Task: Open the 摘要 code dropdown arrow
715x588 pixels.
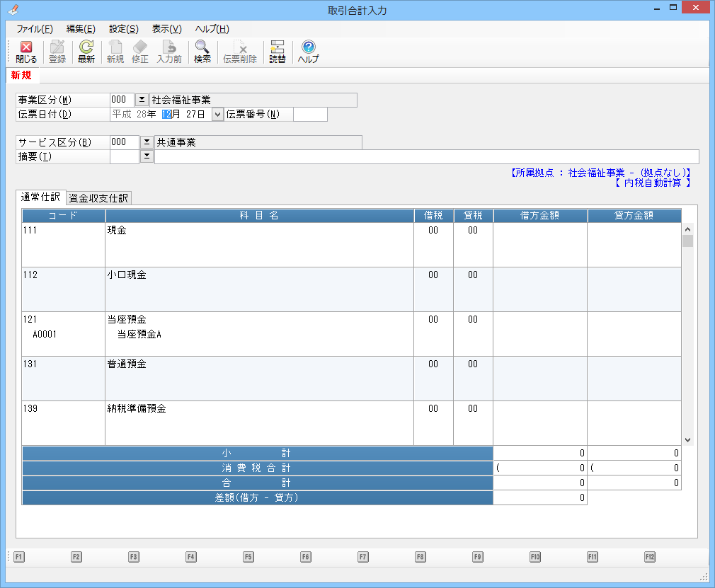Action: point(147,156)
